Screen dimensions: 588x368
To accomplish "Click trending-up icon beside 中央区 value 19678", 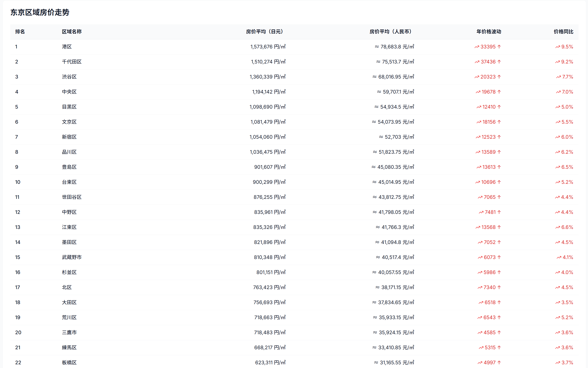I will coord(478,92).
